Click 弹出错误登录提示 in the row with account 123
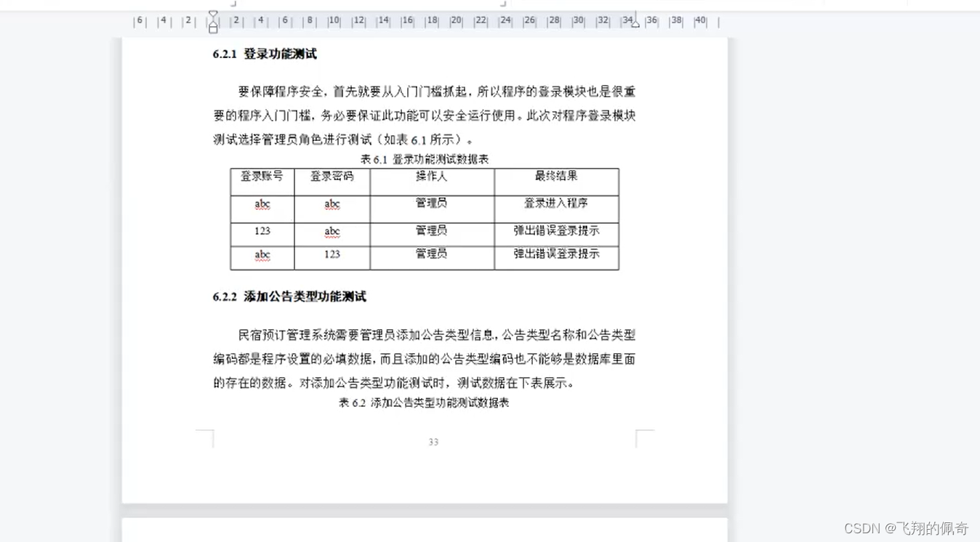The image size is (980, 542). [556, 231]
